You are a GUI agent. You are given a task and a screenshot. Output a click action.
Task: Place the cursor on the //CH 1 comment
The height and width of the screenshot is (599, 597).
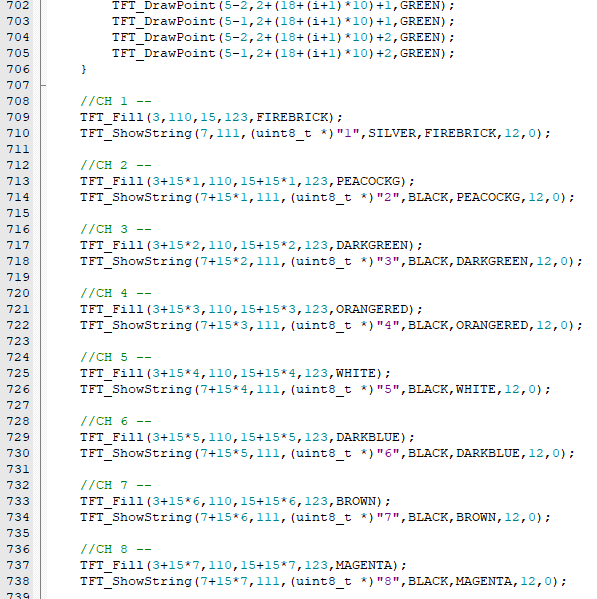[x=116, y=101]
